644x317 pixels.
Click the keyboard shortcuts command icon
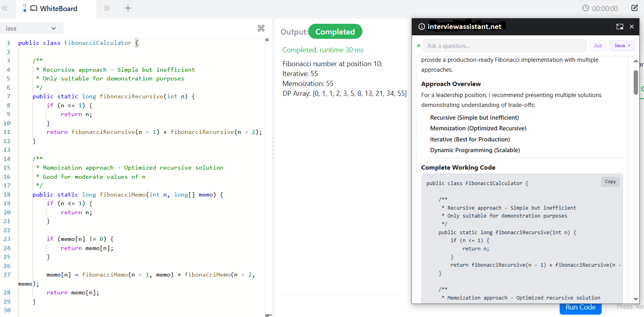click(x=261, y=28)
